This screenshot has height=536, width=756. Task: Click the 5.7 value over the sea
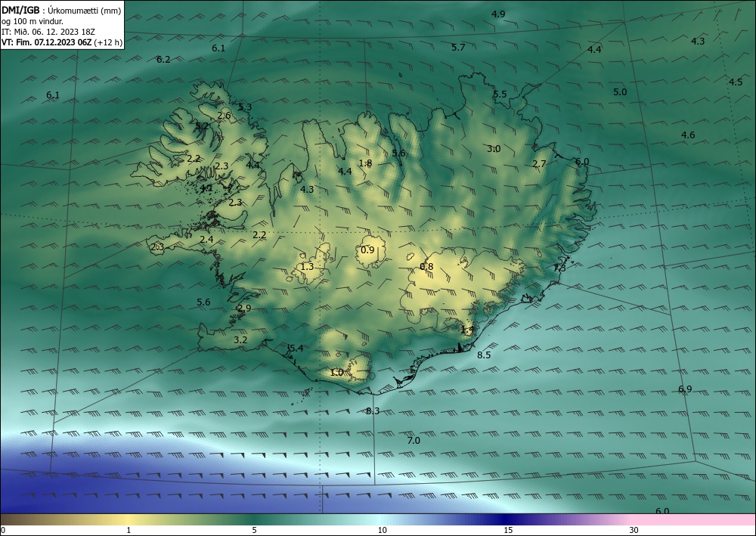point(459,47)
